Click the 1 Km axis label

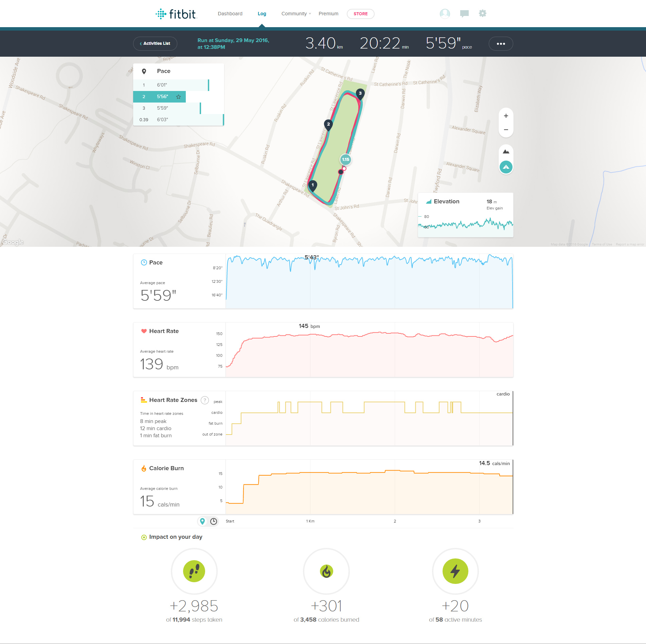point(310,521)
